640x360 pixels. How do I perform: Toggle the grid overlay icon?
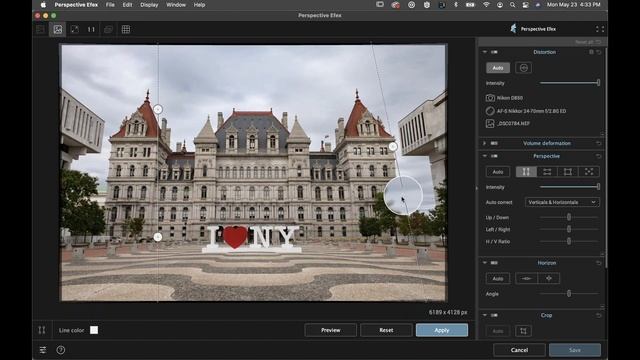126,29
